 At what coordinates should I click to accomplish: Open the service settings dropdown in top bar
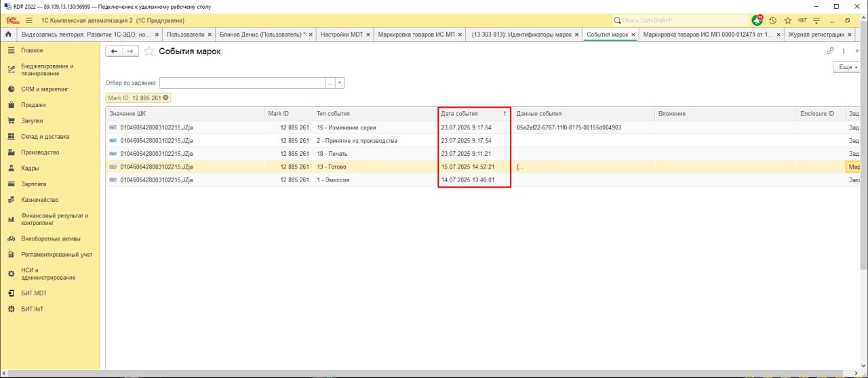(x=816, y=20)
